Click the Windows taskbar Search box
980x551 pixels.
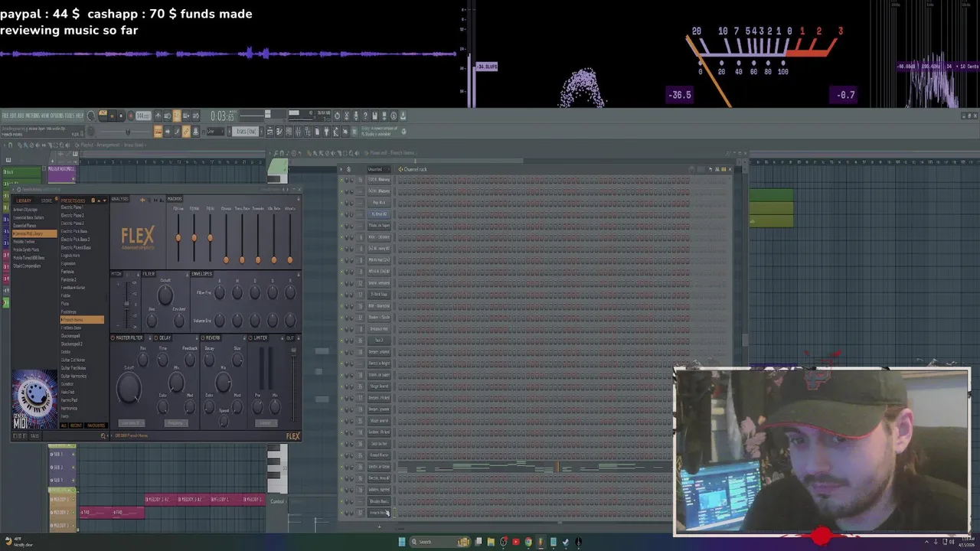[439, 542]
